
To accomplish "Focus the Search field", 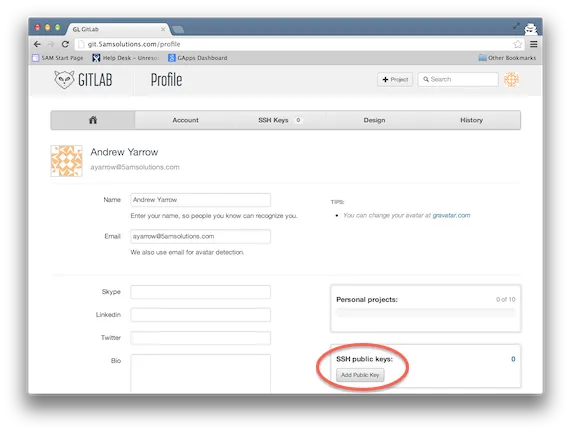I will click(x=458, y=79).
